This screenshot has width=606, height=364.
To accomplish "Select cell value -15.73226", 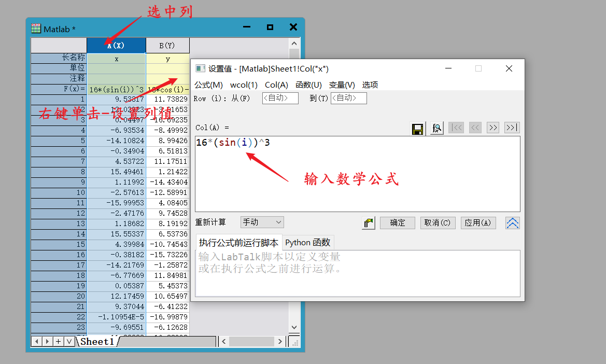I will [168, 255].
